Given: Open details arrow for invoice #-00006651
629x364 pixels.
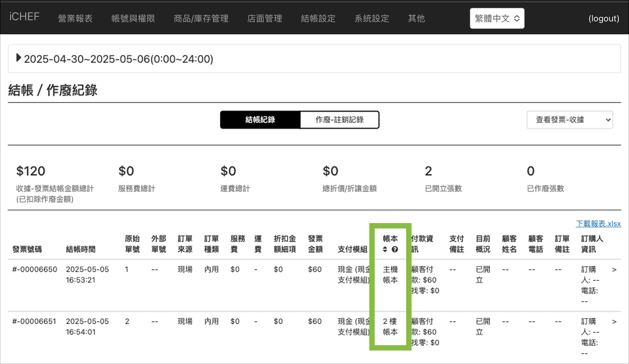Looking at the screenshot, I should point(614,322).
